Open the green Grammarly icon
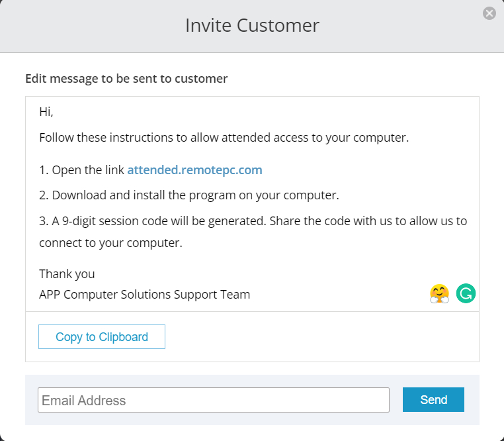This screenshot has height=441, width=504. [x=466, y=293]
